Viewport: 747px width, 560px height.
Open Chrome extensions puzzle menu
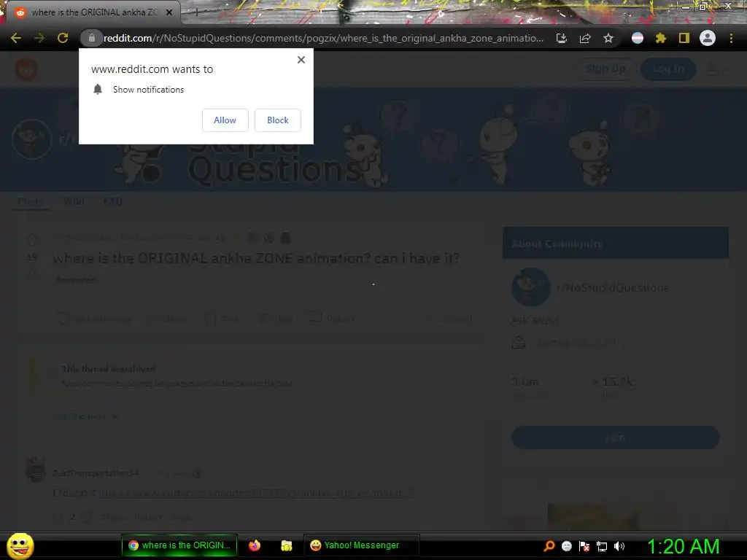coord(661,38)
